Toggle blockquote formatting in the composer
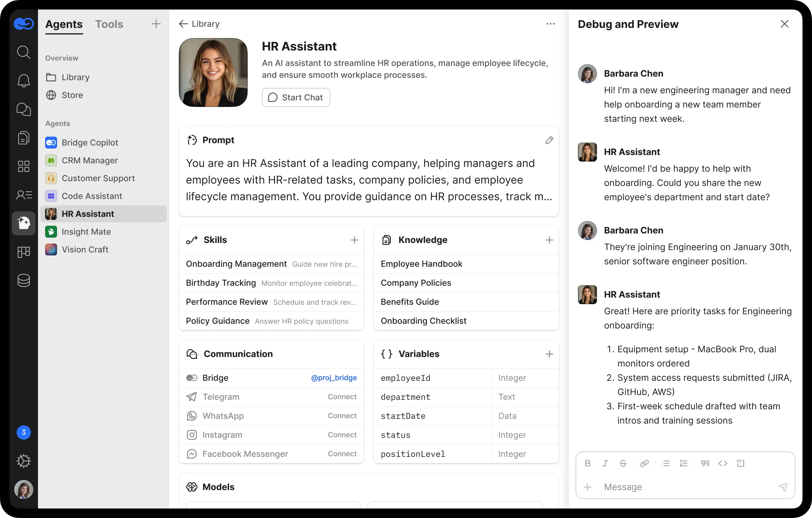The width and height of the screenshot is (812, 518). [705, 463]
